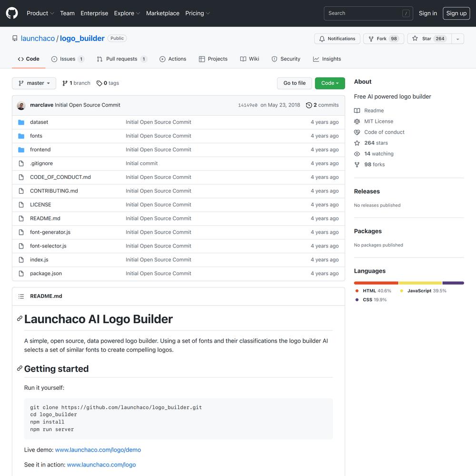The width and height of the screenshot is (476, 476).
Task: Click the CSS segment of the languages bar
Action: (x=453, y=283)
